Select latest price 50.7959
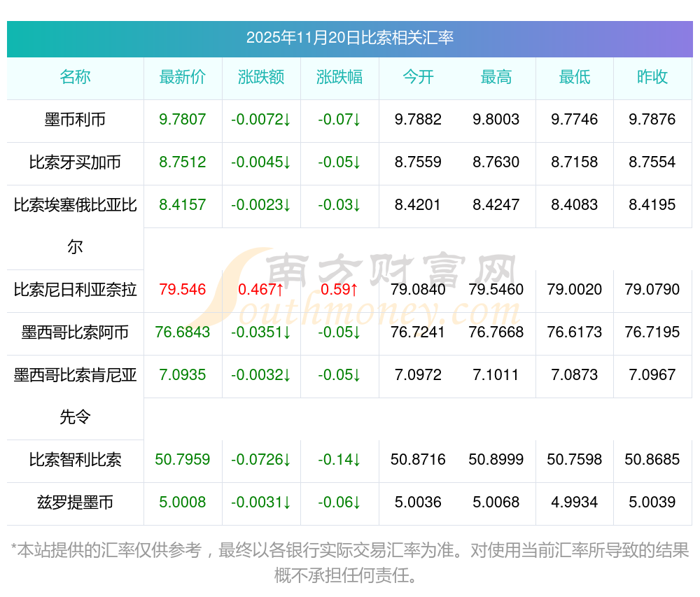The width and height of the screenshot is (700, 597). point(183,459)
